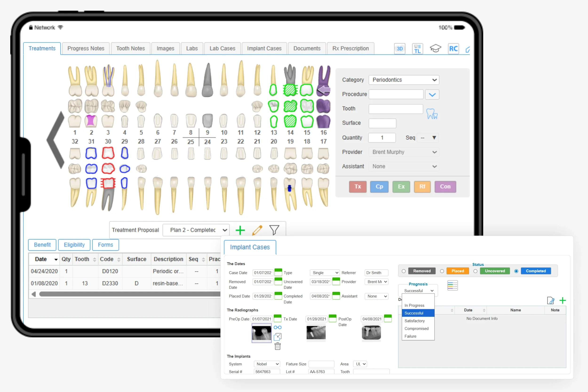The width and height of the screenshot is (588, 392).
Task: Open the Category dropdown showing Periodontics
Action: (x=404, y=80)
